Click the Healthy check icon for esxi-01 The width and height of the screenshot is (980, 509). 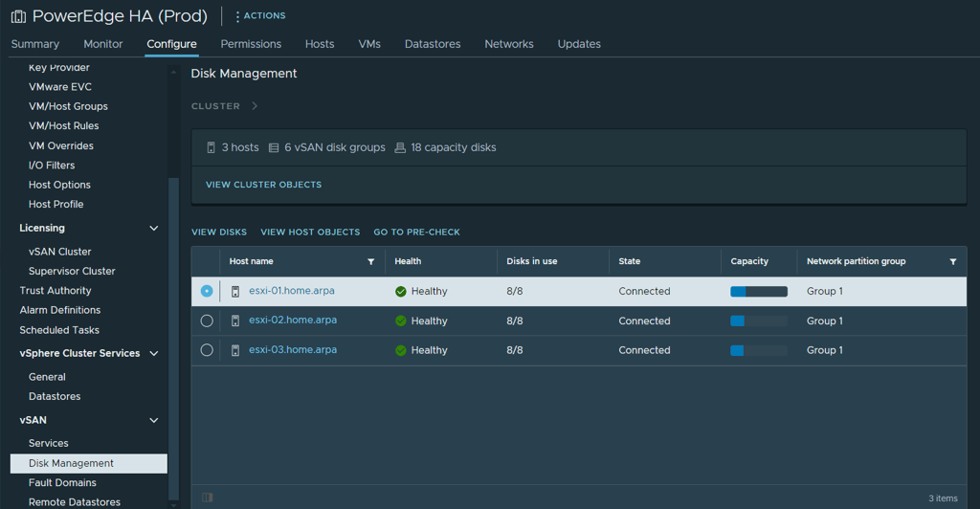pos(401,292)
